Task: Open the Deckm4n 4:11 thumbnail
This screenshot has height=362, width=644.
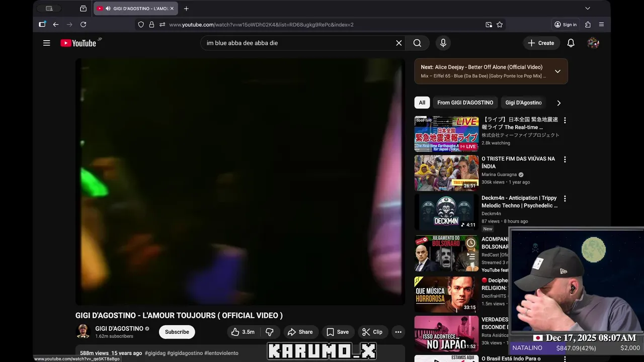Action: coord(446,212)
